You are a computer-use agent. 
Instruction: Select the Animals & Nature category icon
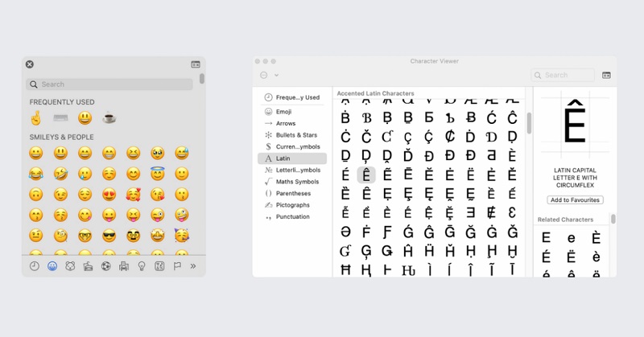70,266
